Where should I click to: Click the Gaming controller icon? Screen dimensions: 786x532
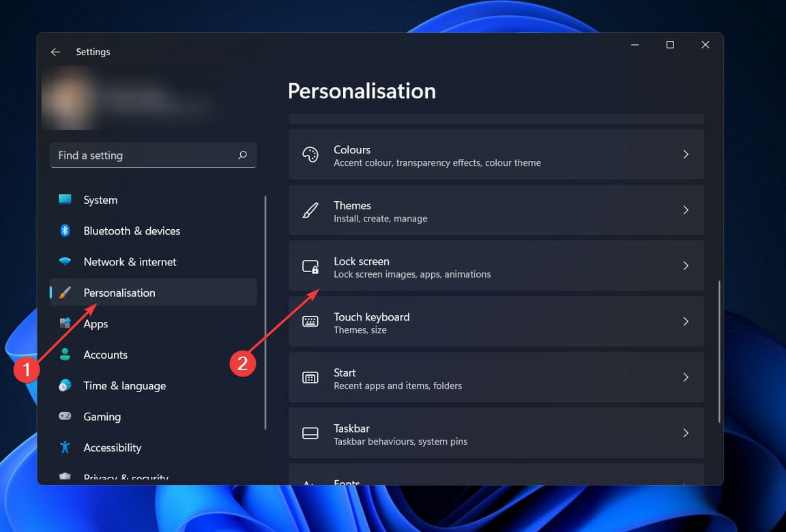(x=66, y=416)
